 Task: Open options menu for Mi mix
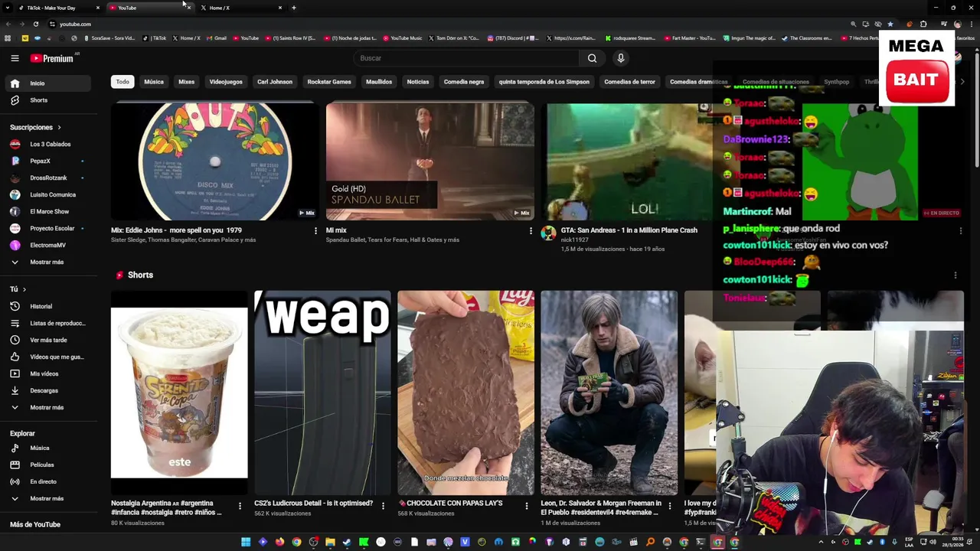coord(531,230)
